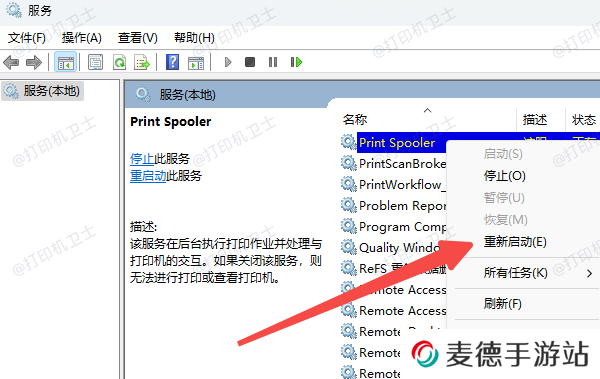Viewport: 600px width, 379px height.
Task: Click the 停止 link for this service
Action: [142, 159]
